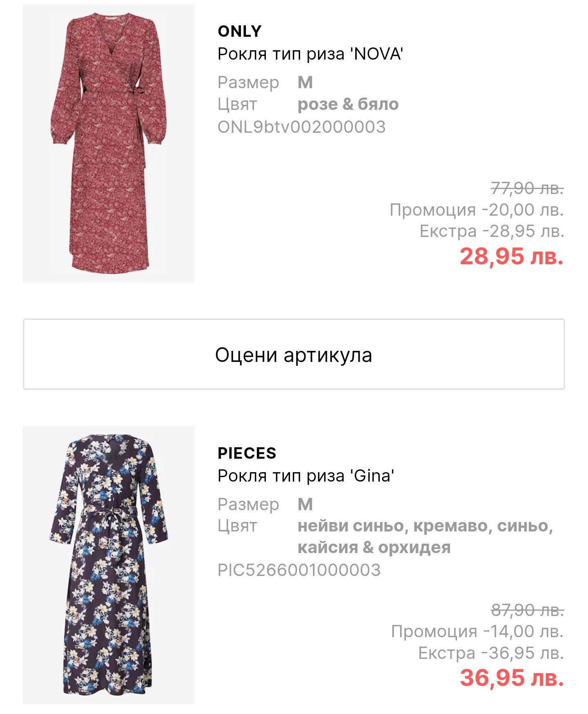Click the final price 28,95 лв.

click(x=512, y=257)
